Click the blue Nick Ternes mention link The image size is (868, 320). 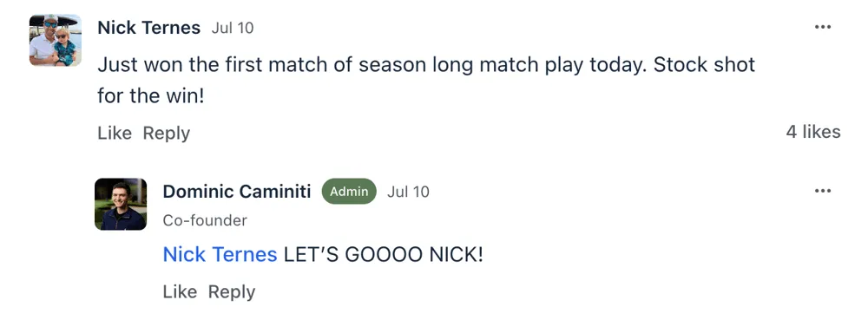pos(220,255)
